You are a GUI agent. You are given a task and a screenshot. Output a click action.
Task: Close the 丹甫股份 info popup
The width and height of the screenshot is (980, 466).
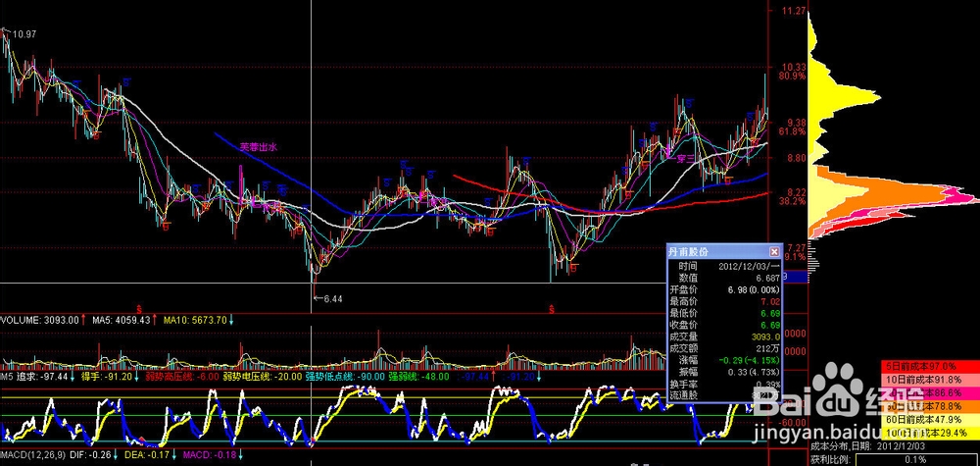click(774, 251)
